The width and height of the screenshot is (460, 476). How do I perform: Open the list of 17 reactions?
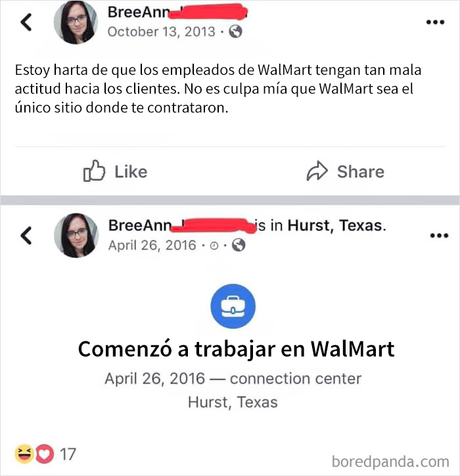68,454
